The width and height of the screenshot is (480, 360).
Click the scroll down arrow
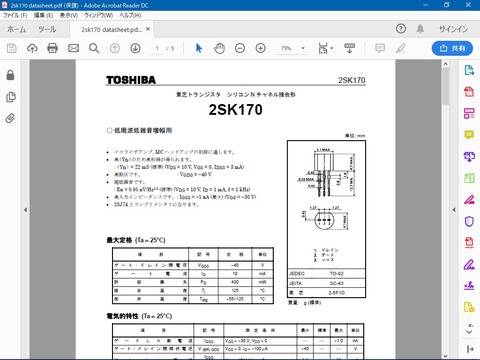click(446, 356)
